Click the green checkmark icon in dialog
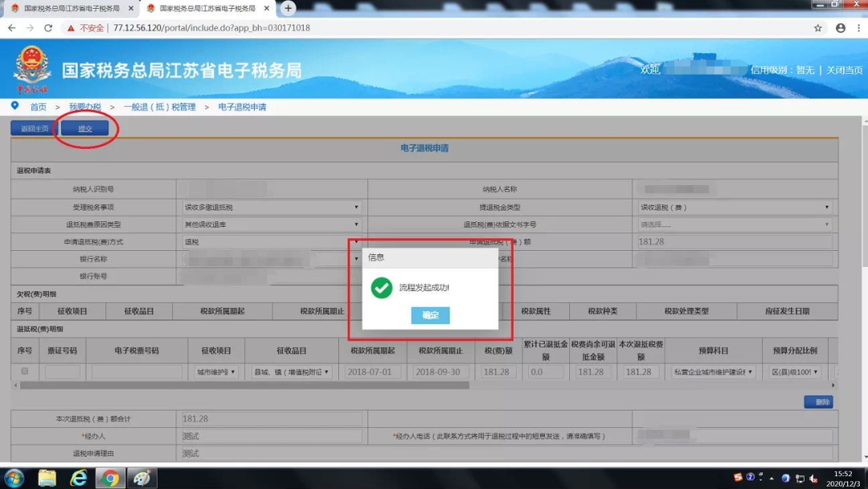Image resolution: width=868 pixels, height=489 pixels. point(382,287)
